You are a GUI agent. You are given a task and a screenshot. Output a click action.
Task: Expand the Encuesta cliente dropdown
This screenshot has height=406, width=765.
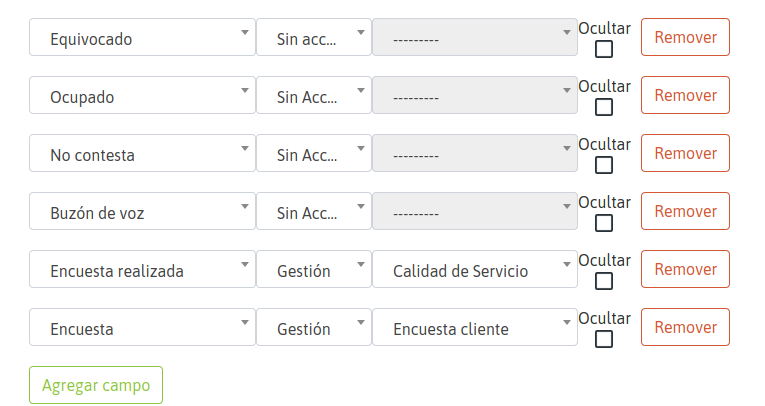click(474, 328)
